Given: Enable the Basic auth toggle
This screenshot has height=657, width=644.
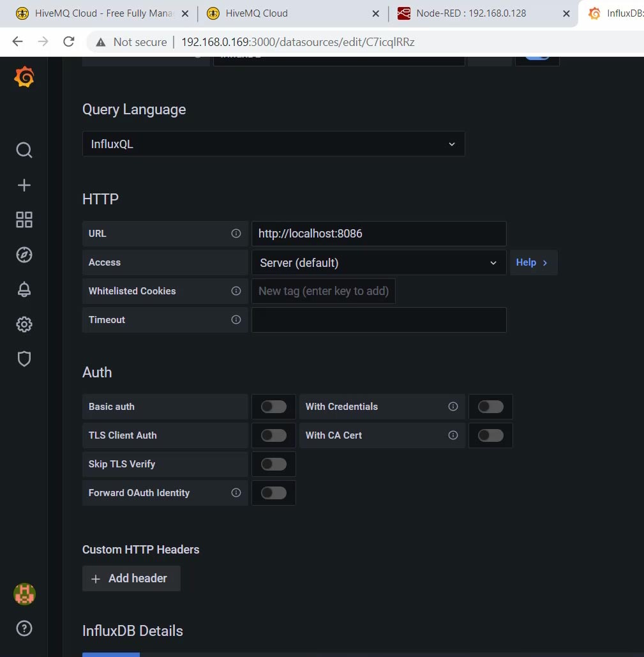Looking at the screenshot, I should click(274, 407).
